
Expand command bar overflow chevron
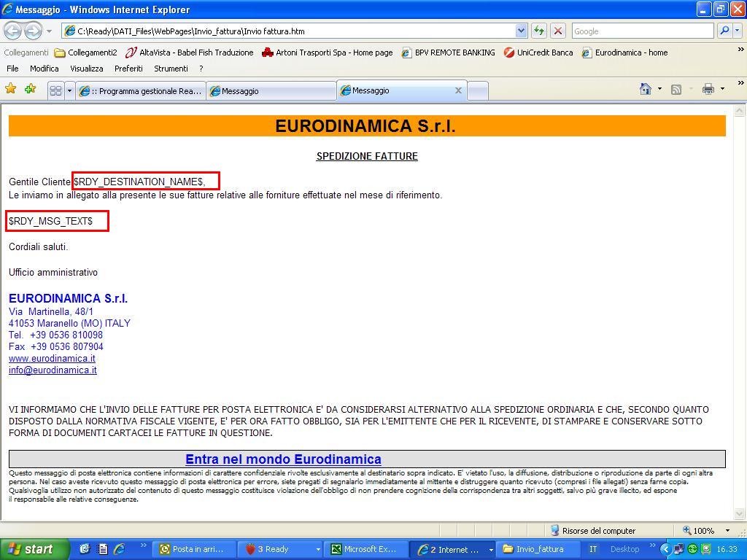[740, 83]
